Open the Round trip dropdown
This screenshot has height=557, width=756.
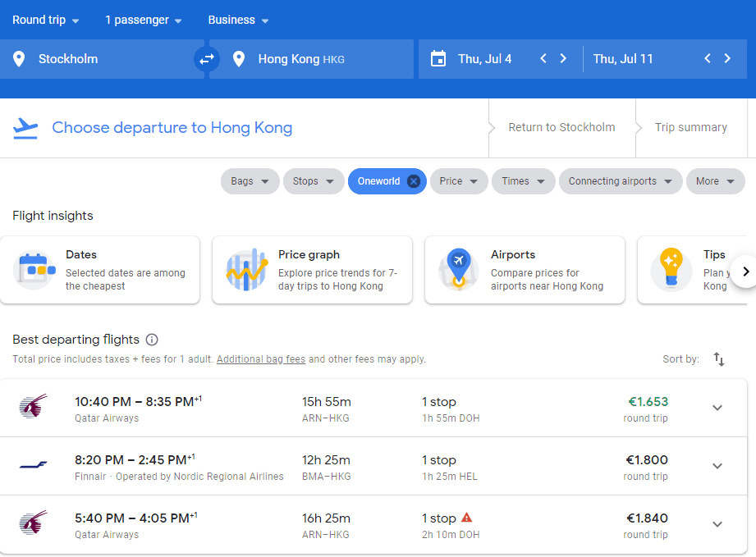click(x=46, y=20)
